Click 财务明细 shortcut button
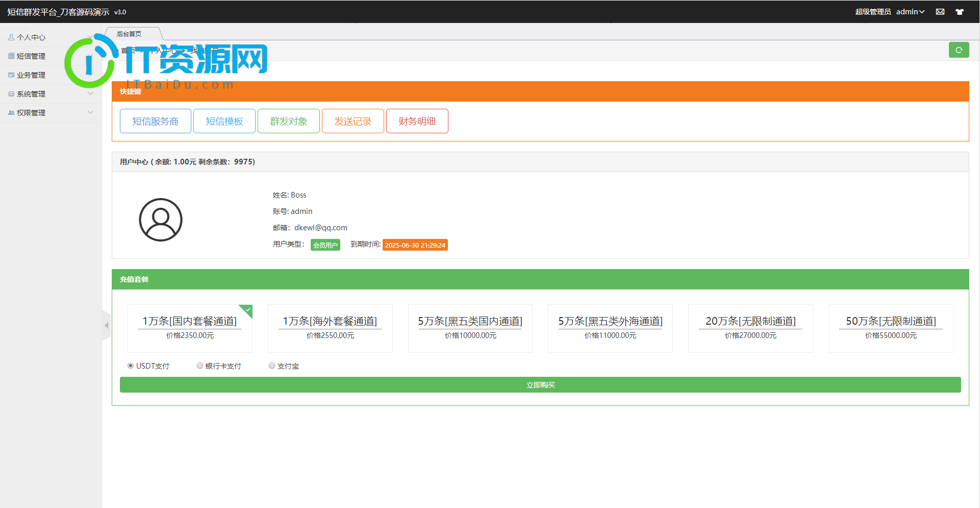This screenshot has height=508, width=980. 417,121
